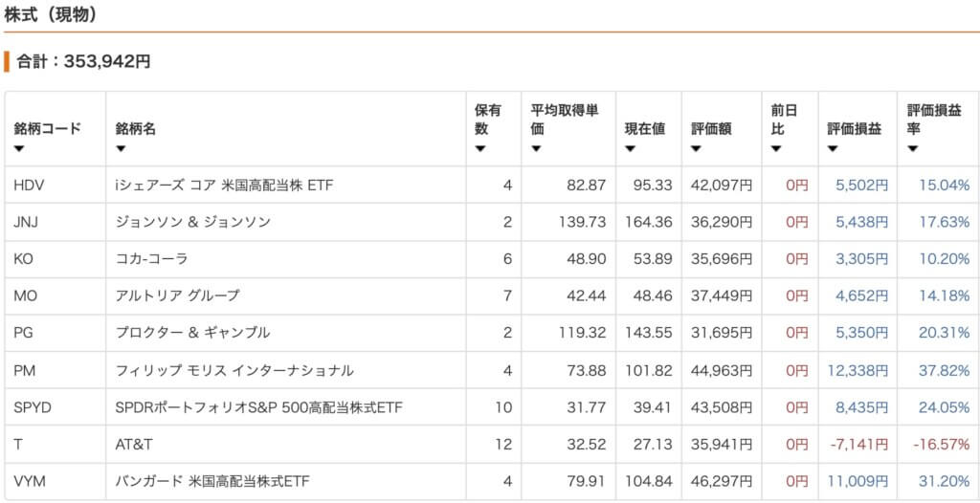Select the HDV ticker code

pyautogui.click(x=28, y=185)
